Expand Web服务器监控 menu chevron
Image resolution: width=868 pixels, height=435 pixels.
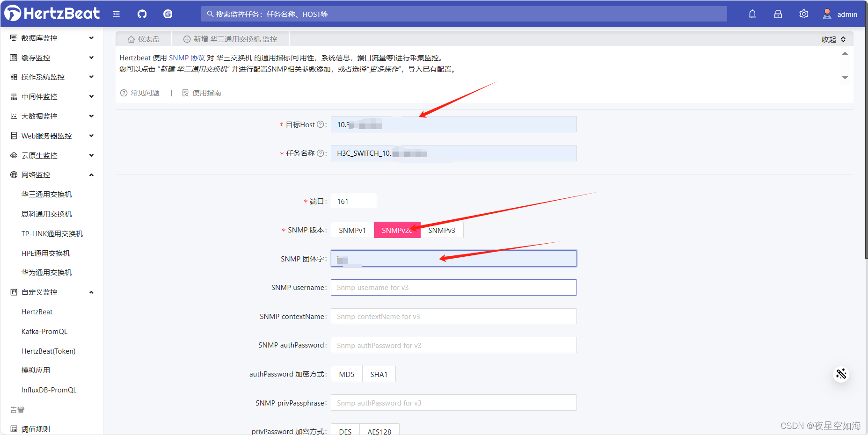[x=91, y=136]
